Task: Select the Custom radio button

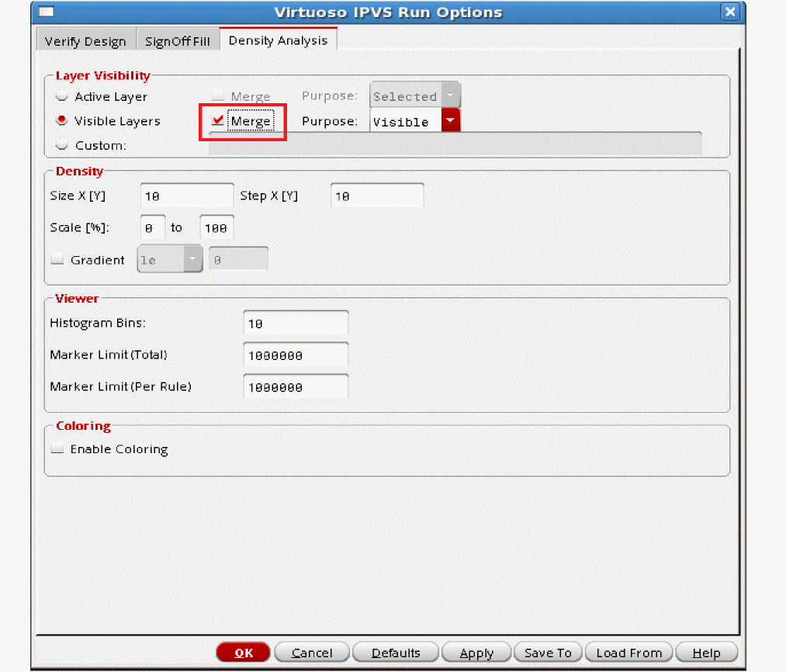Action: click(61, 145)
